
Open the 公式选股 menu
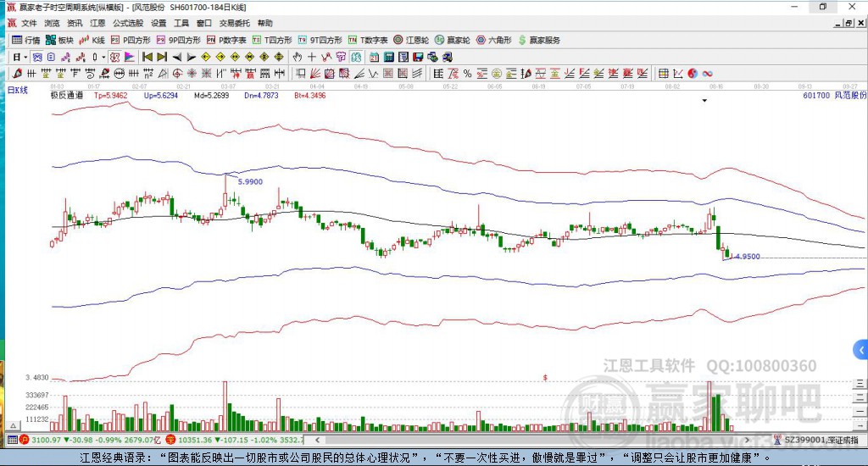(128, 23)
